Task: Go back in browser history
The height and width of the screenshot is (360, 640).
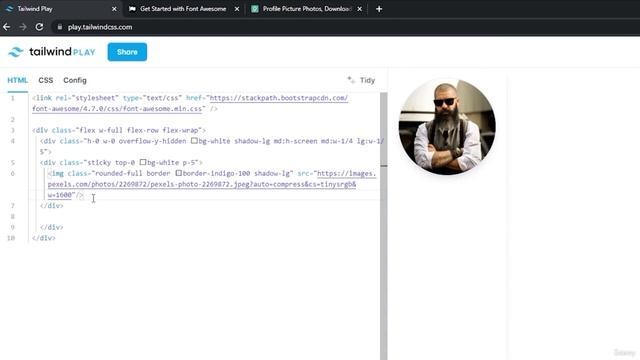Action: [7, 27]
